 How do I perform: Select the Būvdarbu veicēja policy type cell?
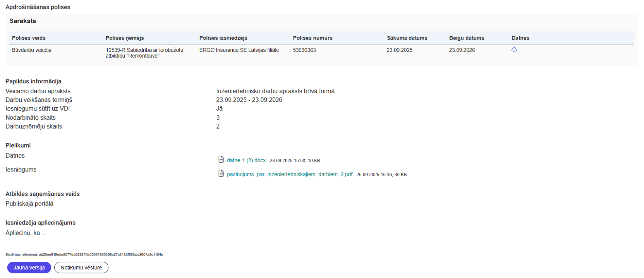(32, 50)
